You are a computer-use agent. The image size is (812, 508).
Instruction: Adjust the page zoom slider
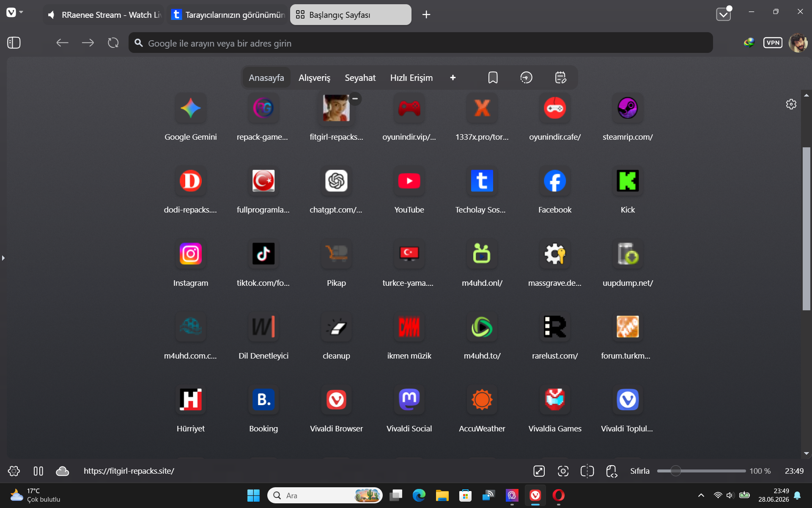pyautogui.click(x=701, y=471)
